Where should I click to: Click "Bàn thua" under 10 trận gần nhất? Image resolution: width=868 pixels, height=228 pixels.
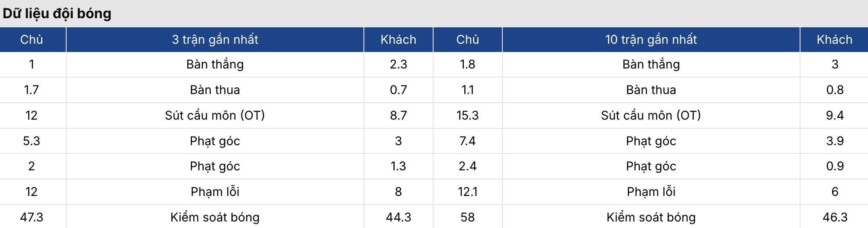pyautogui.click(x=651, y=90)
